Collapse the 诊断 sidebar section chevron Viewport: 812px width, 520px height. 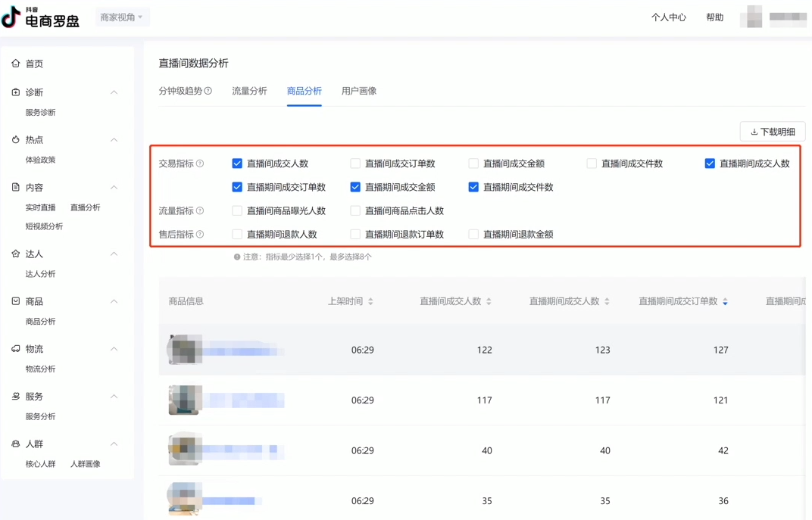point(114,92)
